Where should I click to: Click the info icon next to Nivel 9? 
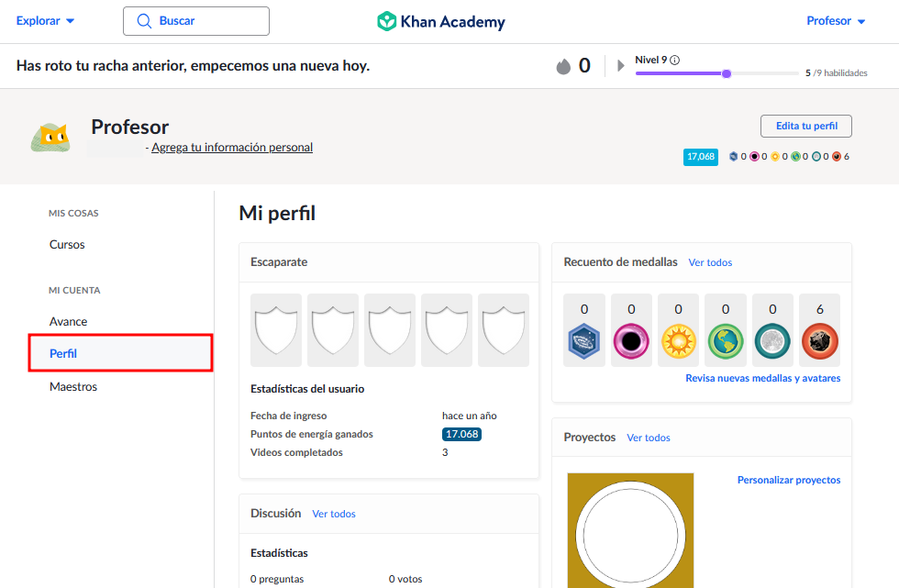pos(675,61)
